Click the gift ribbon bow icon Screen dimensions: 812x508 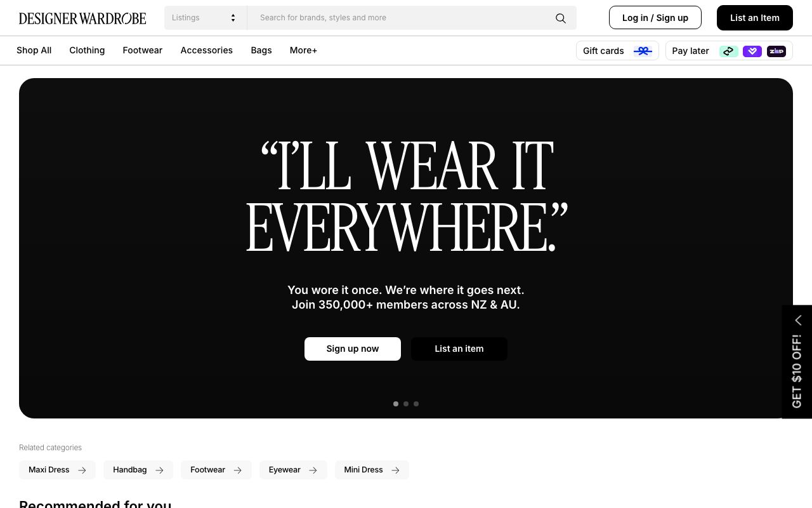643,51
